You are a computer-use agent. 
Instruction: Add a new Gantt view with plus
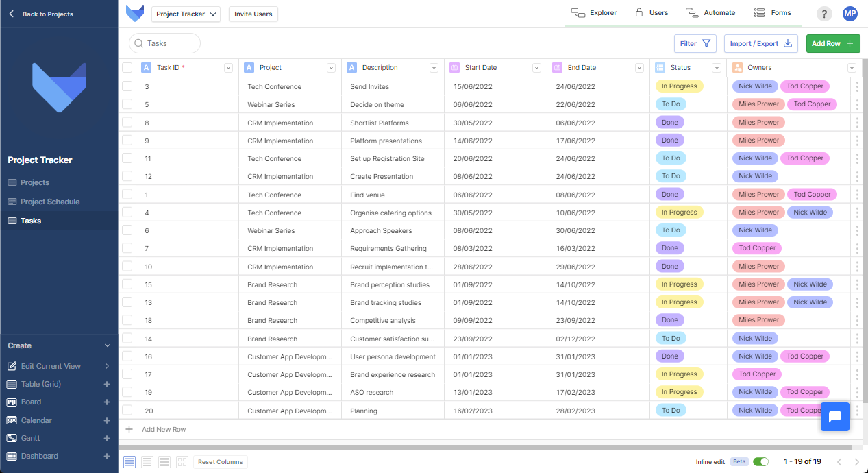106,439
